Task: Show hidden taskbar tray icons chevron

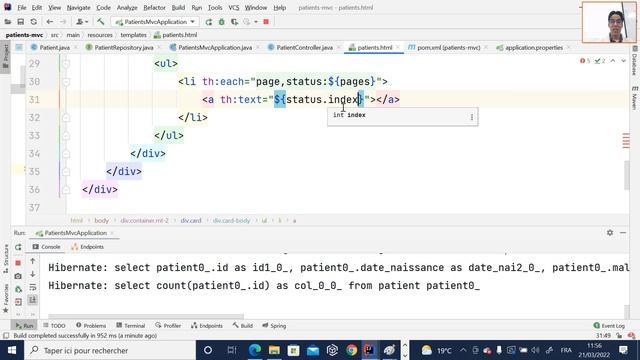Action: pyautogui.click(x=463, y=350)
